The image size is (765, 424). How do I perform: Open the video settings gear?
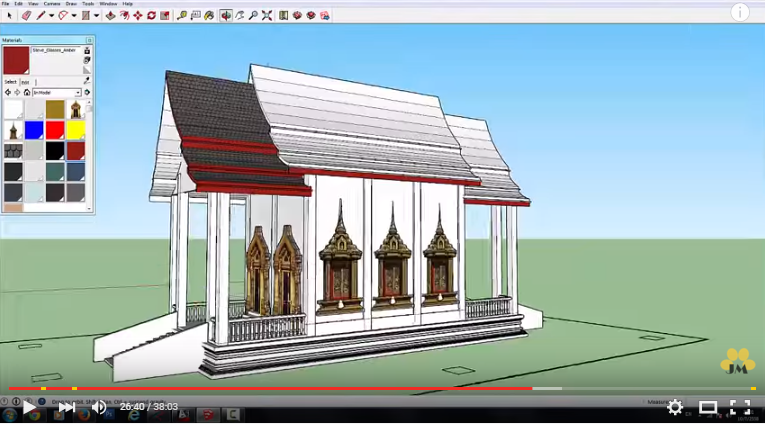click(675, 406)
